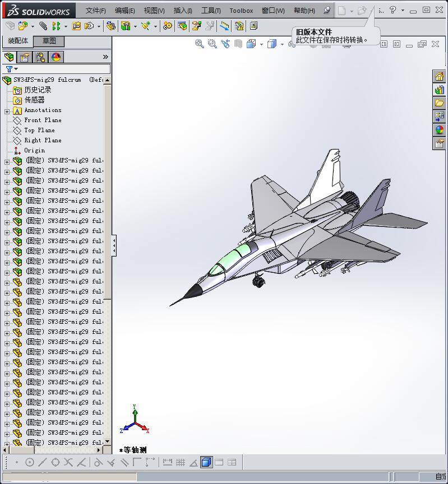Viewport: 448px width, 484px height.
Task: Click the Exploded View icon
Action: 196,26
